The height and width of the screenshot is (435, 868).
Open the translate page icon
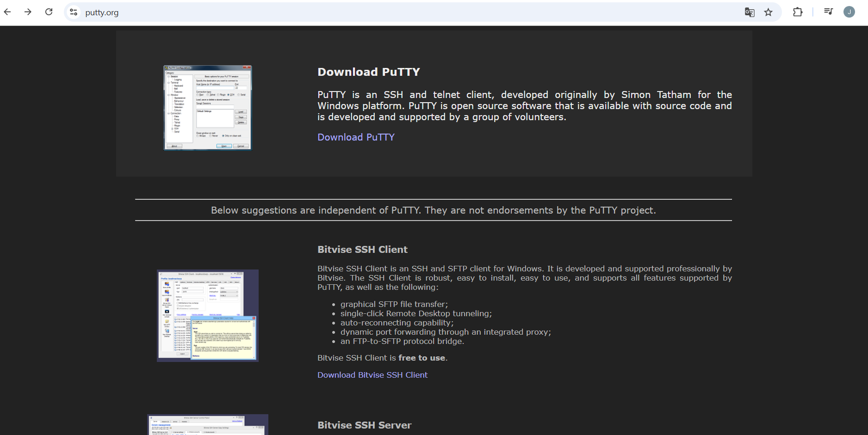[x=750, y=12]
